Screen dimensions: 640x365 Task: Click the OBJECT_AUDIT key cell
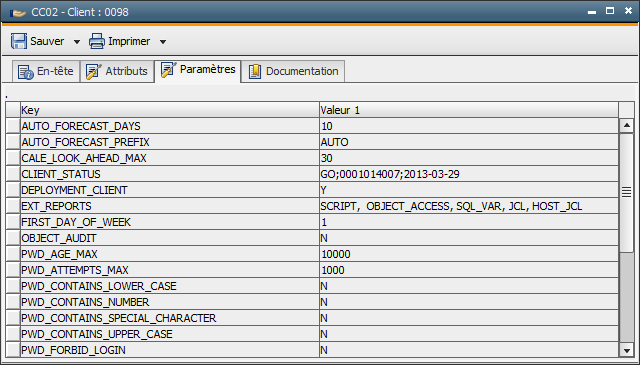tap(170, 238)
